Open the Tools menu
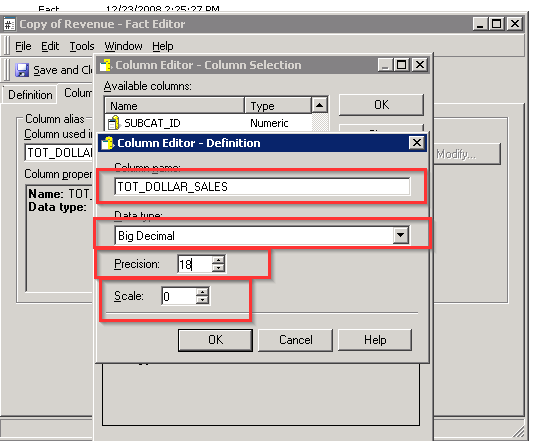 [x=82, y=46]
